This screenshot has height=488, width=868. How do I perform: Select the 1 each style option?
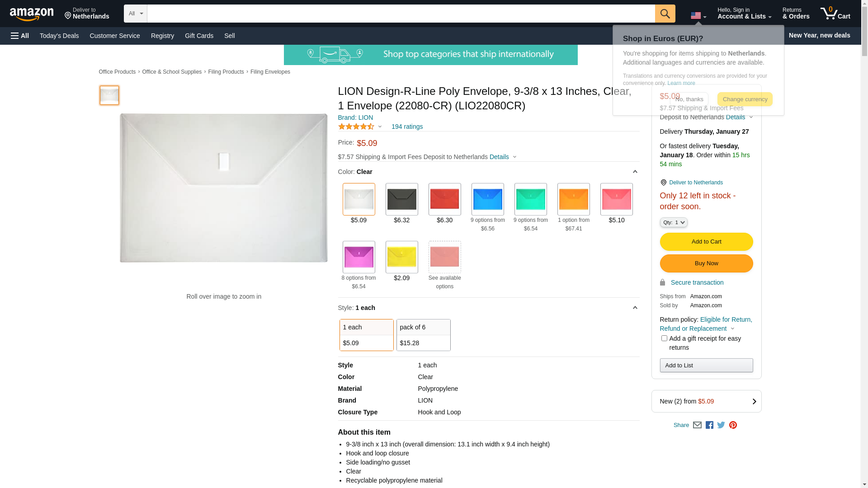pyautogui.click(x=366, y=335)
